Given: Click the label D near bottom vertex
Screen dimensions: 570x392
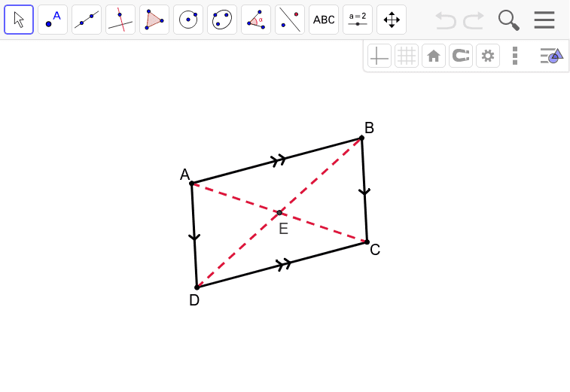Looking at the screenshot, I should pos(194,300).
